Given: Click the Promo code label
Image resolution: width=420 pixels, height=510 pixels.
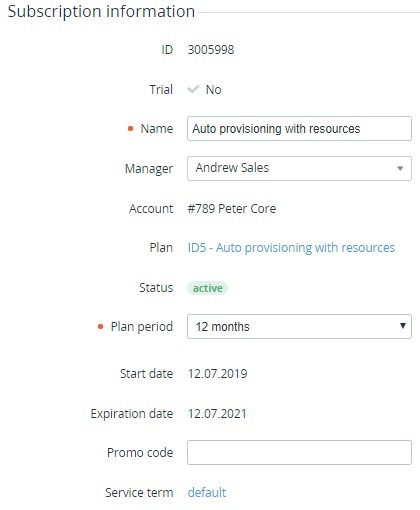Looking at the screenshot, I should 140,453.
